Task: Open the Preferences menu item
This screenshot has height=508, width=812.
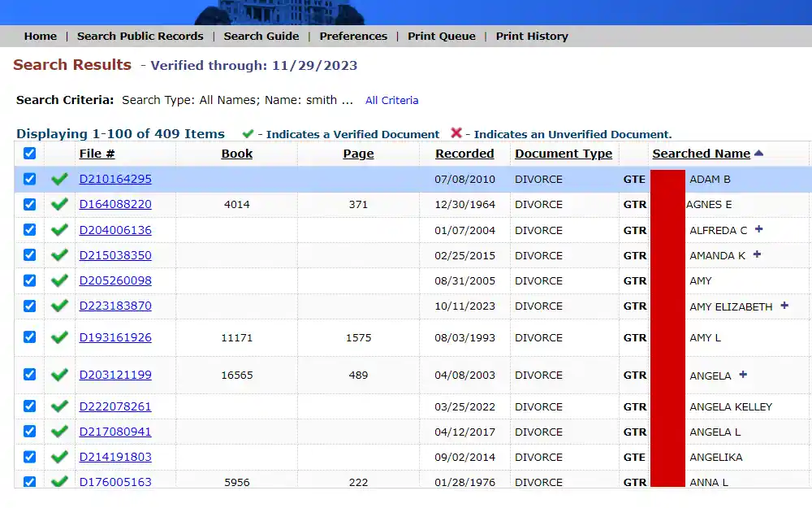Action: click(x=353, y=36)
